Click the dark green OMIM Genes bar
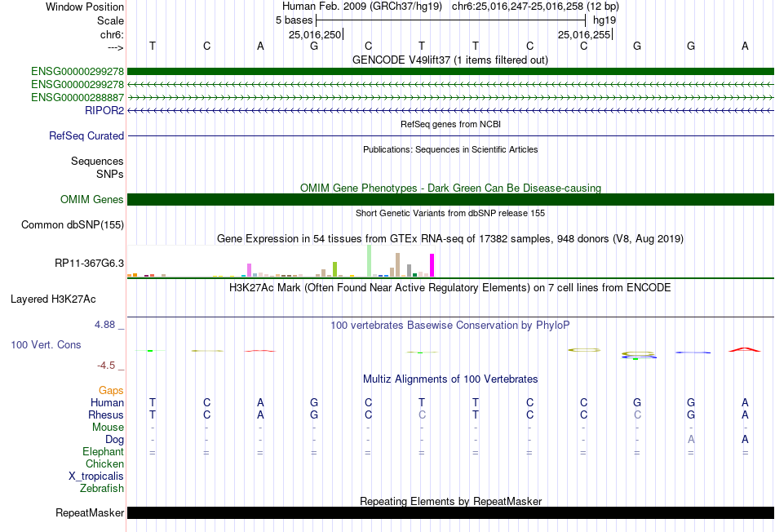The width and height of the screenshot is (775, 532). click(450, 199)
